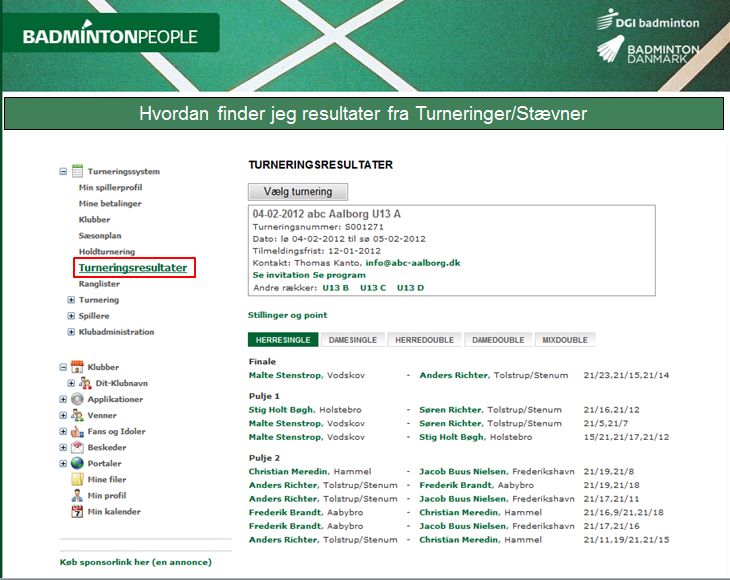Click the Klubber shop icon

tap(78, 367)
